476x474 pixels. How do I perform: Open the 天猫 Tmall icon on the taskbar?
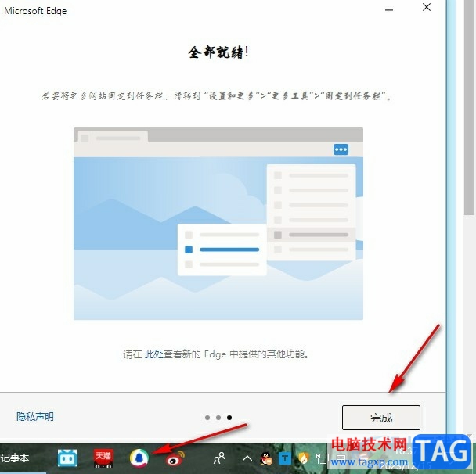(x=103, y=458)
